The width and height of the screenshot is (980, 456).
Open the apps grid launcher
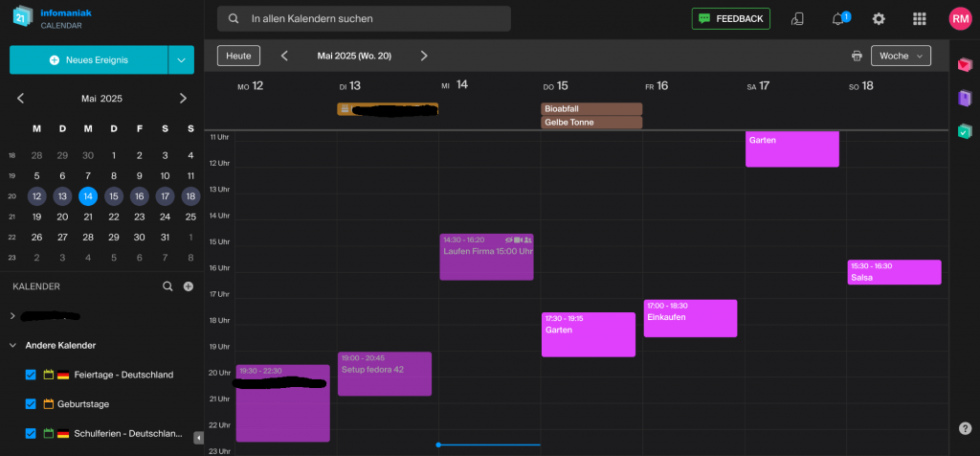coord(920,19)
